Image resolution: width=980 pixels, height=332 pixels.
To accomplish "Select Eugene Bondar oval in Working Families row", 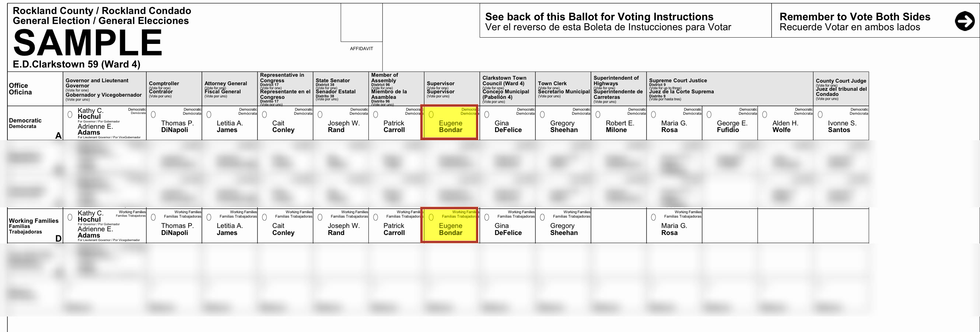I will (431, 217).
